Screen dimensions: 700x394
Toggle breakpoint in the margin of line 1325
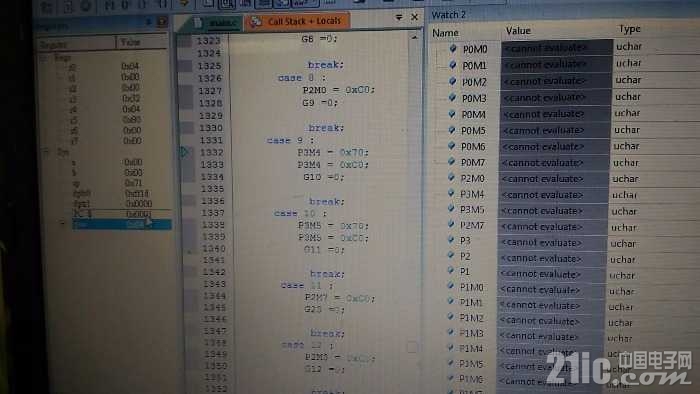pos(184,66)
